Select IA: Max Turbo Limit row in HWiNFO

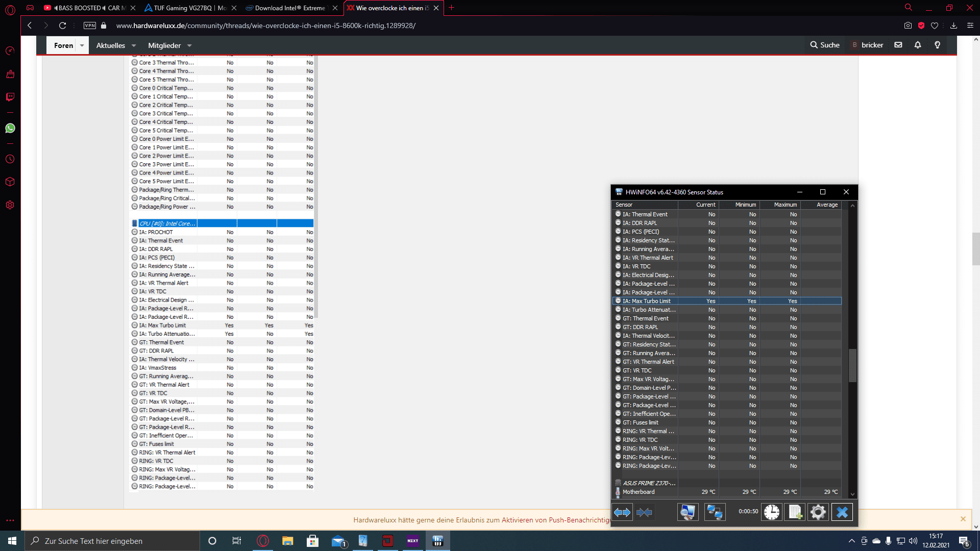click(727, 301)
